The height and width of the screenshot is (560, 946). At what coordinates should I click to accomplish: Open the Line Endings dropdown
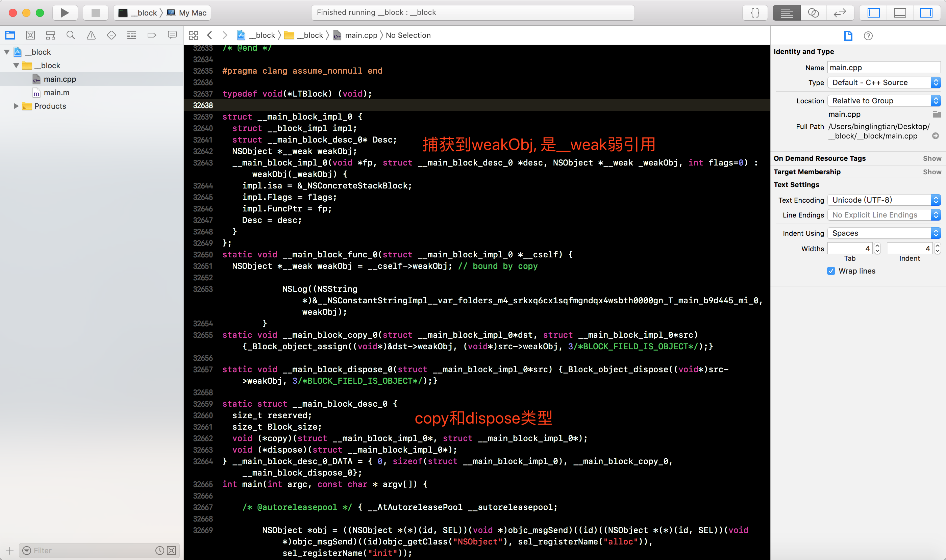coord(884,215)
